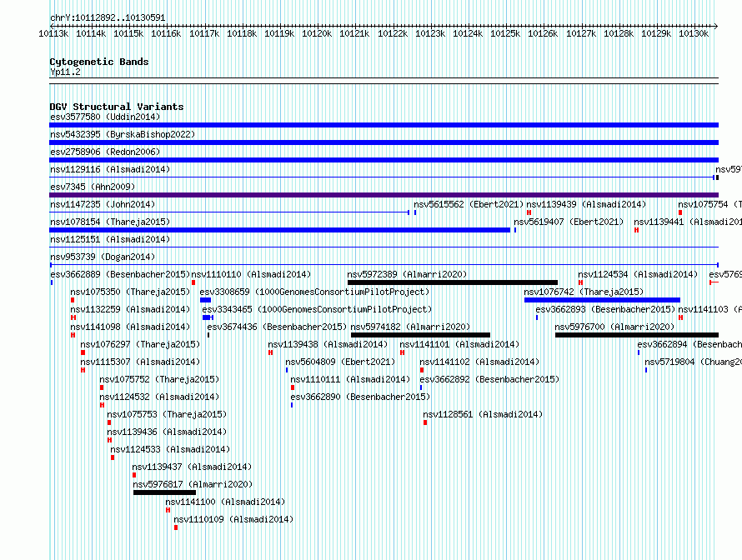Select nsv1139439 (Alsmadi2014) variant label
The width and height of the screenshot is (742, 560).
click(586, 204)
